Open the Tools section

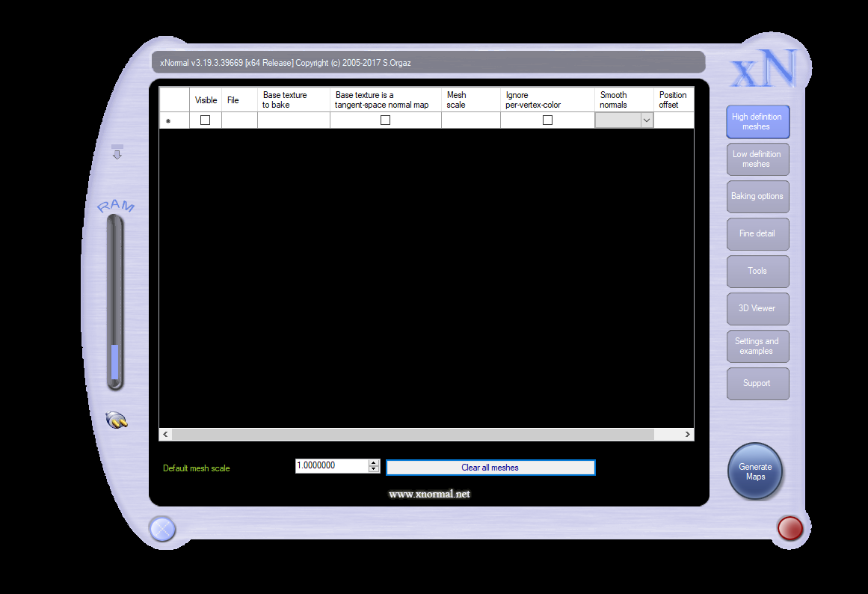(x=757, y=271)
